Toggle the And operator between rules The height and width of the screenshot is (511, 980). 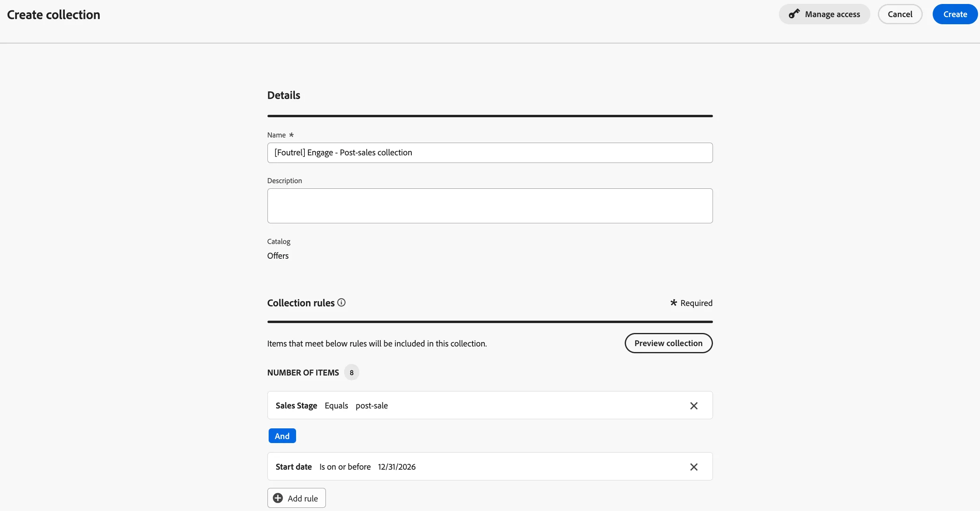point(282,436)
